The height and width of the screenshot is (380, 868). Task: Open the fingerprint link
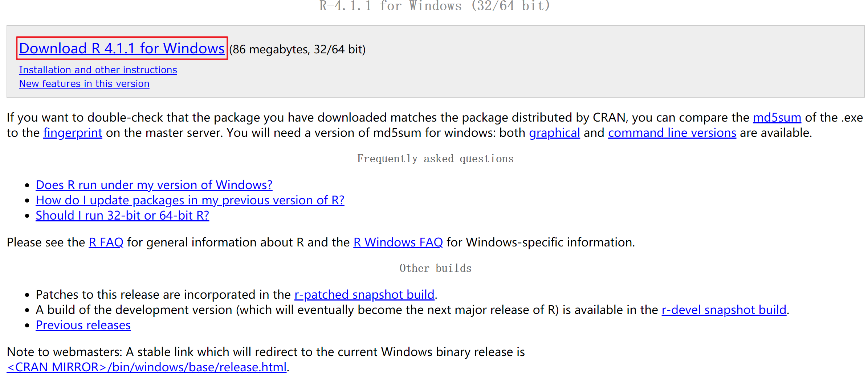(73, 133)
